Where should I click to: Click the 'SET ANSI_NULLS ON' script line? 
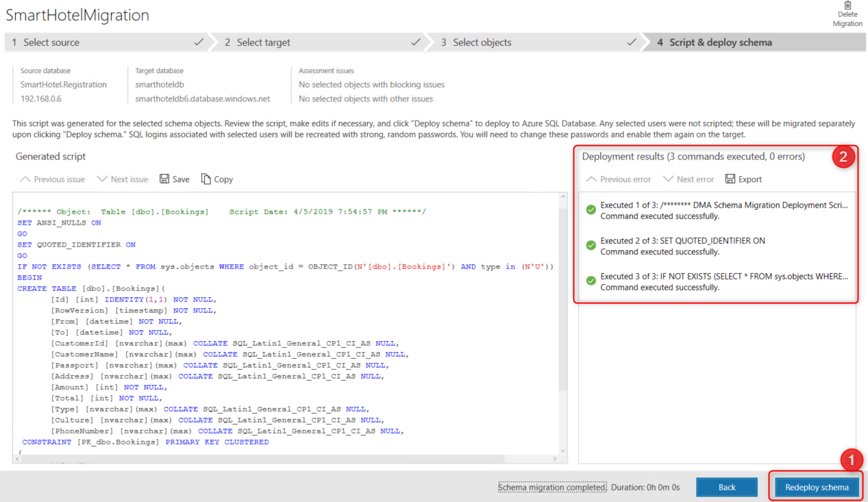[x=59, y=223]
